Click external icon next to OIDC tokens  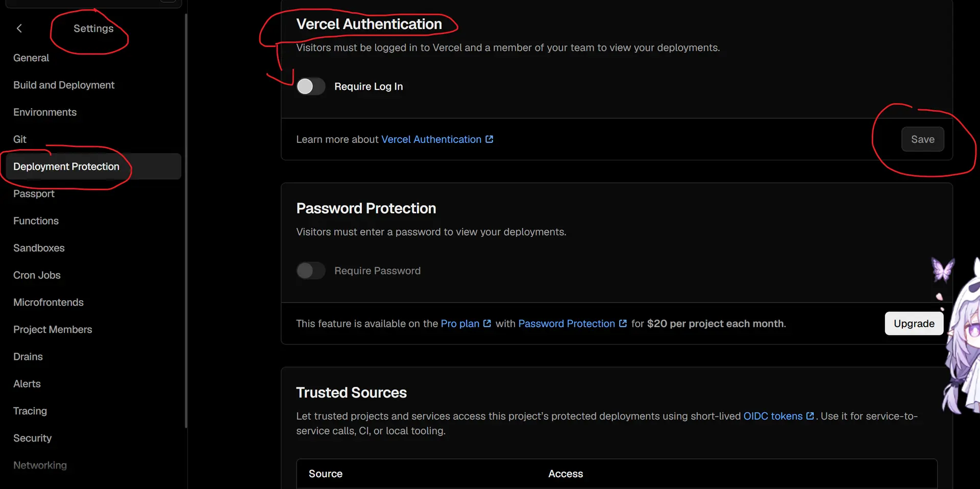click(810, 416)
